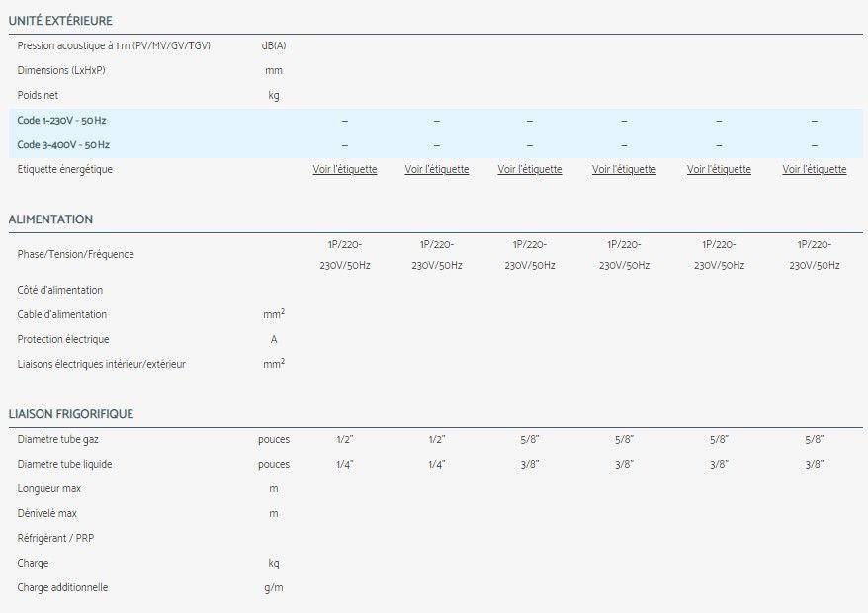
Task: Click the "LIAISON FRIGORIFIQUE" section heading
Action: point(70,414)
